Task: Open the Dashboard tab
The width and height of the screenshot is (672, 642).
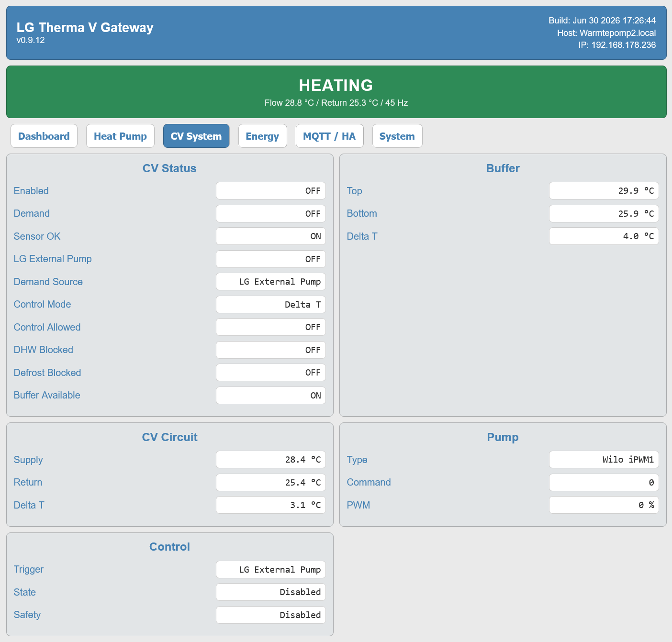Action: [x=44, y=136]
